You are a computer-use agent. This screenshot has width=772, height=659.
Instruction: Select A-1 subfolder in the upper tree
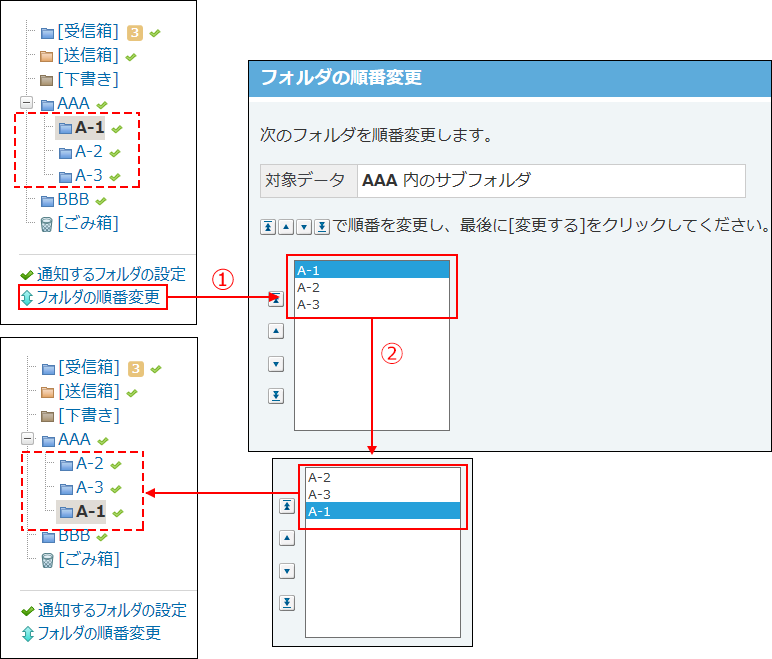[x=90, y=128]
